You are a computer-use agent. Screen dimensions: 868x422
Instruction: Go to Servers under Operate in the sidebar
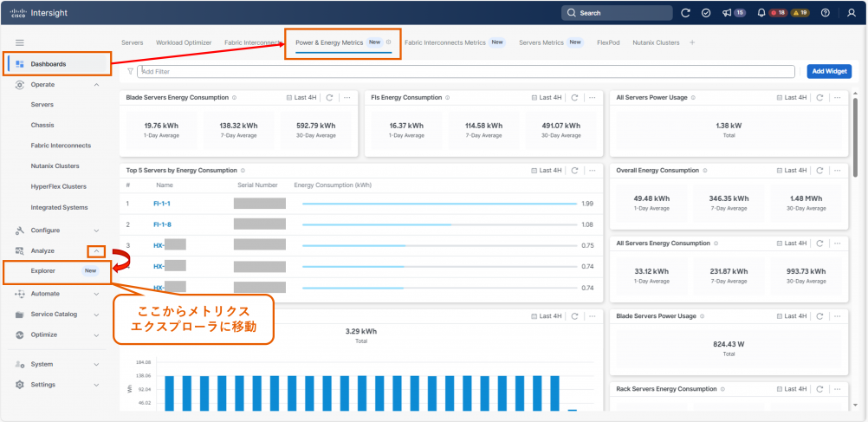(x=42, y=105)
